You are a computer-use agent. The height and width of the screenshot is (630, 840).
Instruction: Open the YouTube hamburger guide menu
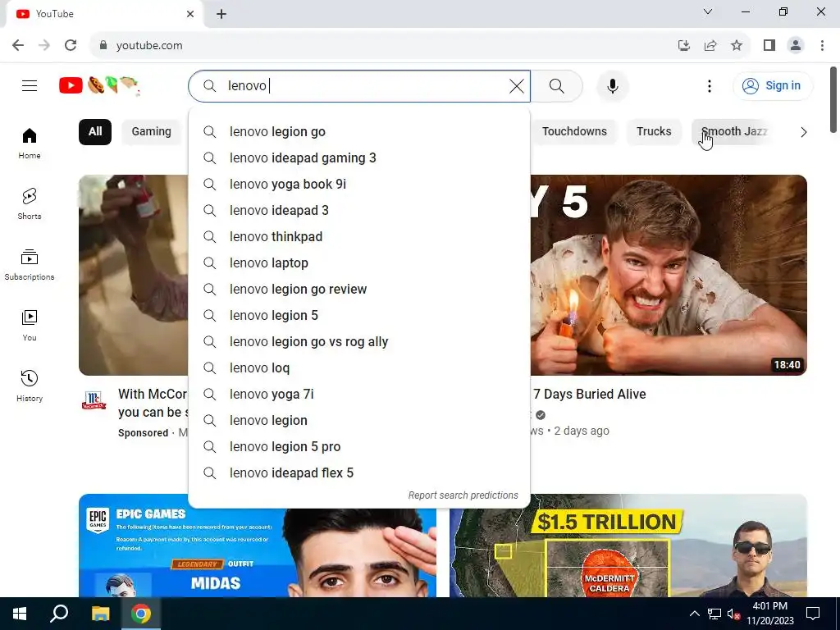(30, 85)
